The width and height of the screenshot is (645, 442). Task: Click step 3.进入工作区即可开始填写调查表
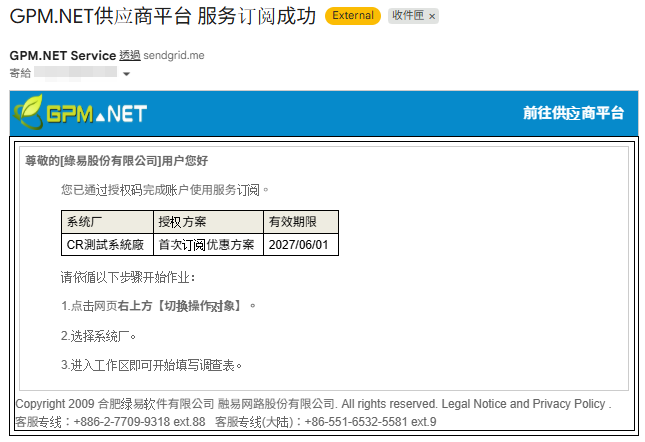151,365
